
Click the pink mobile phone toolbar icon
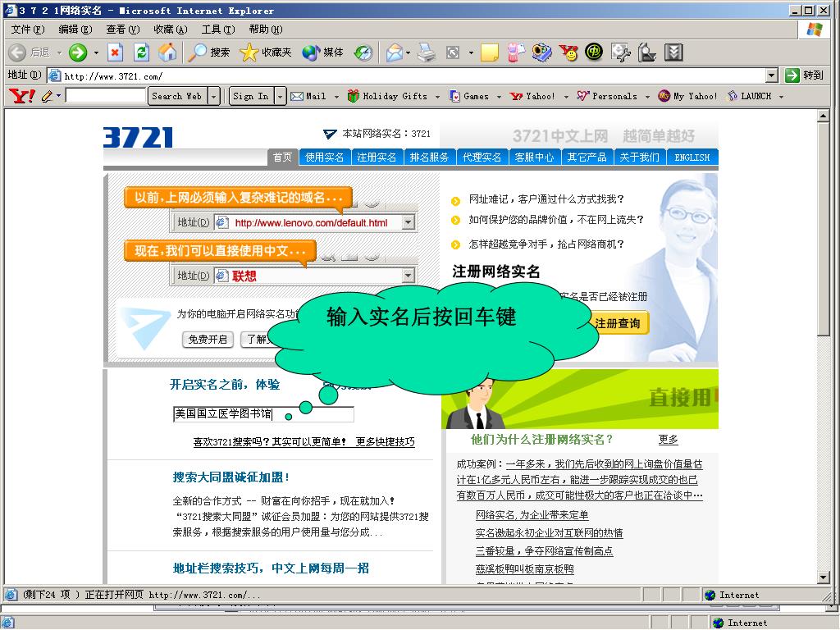tap(515, 52)
